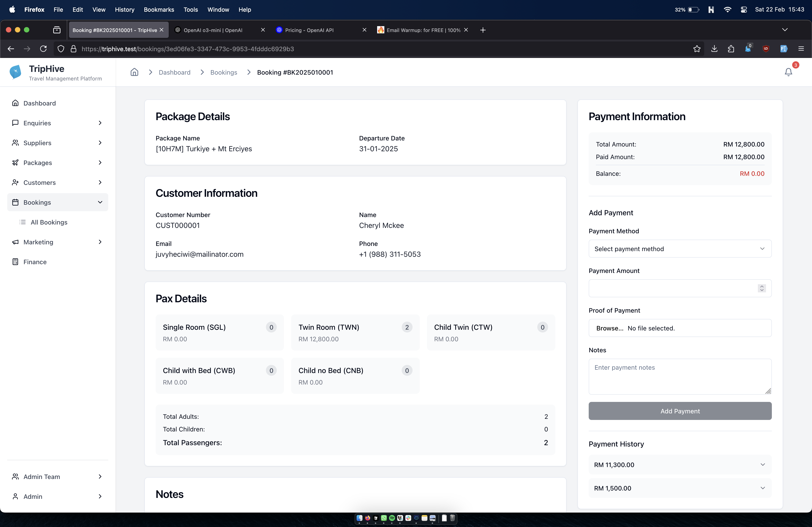Click the uBlock Origin shield icon

[x=766, y=49]
